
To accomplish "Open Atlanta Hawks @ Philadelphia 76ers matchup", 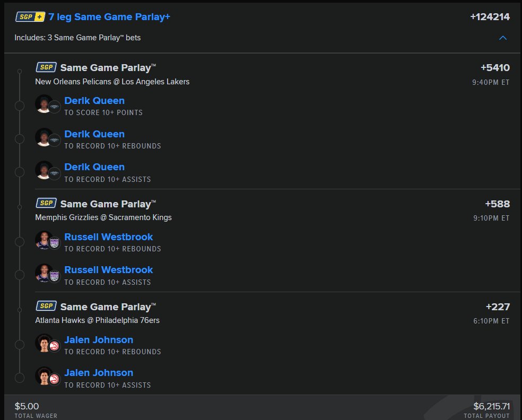I will coord(97,320).
